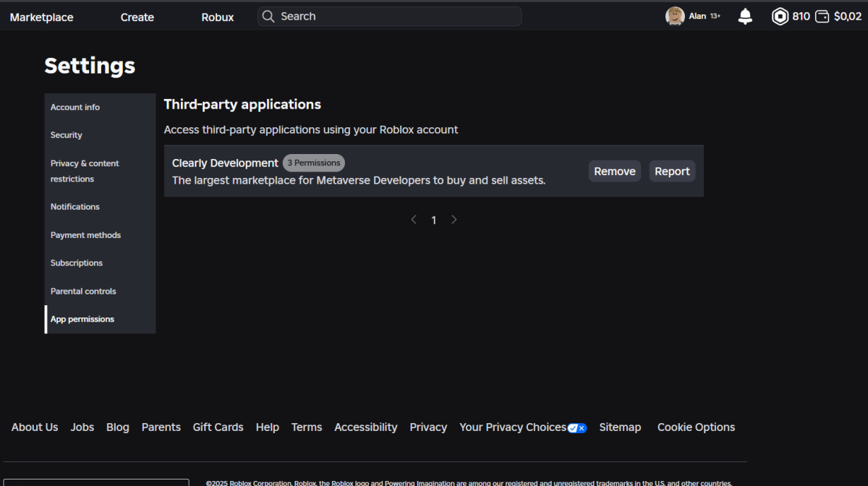Go to previous page arrow

(x=414, y=220)
